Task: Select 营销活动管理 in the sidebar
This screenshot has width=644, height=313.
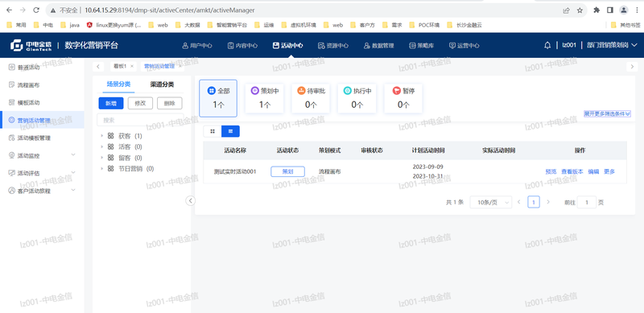Action: (x=42, y=120)
